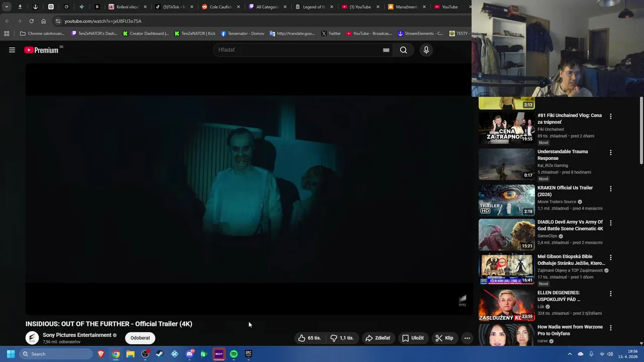Screen dimensions: 644x362
Task: Open OBS Studio from taskbar
Action: pyautogui.click(x=145, y=354)
